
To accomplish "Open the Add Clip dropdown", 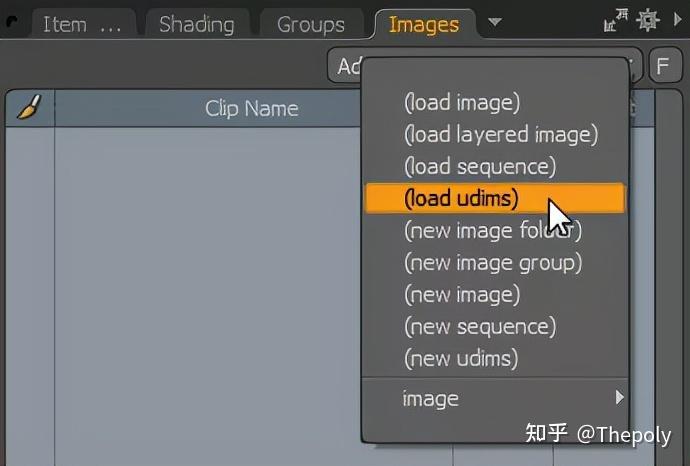I will pos(345,67).
